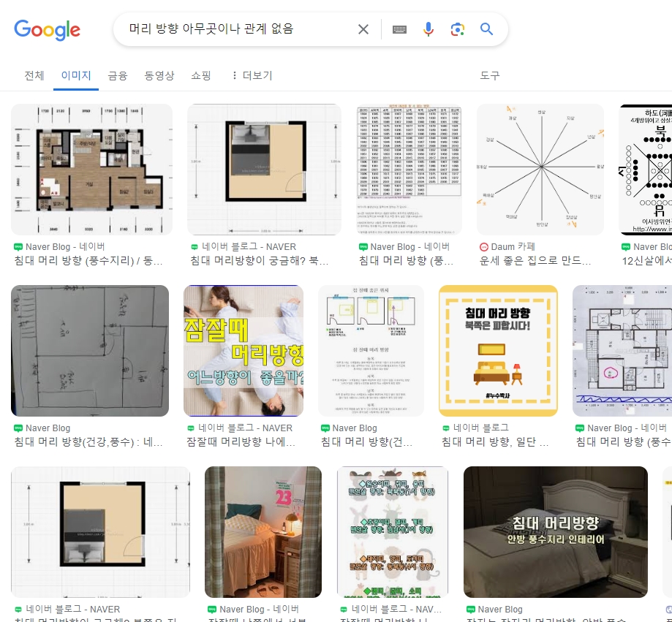Click Naver Blog source under 안방 풍수지리 image
Image resolution: width=672 pixels, height=622 pixels.
[500, 609]
